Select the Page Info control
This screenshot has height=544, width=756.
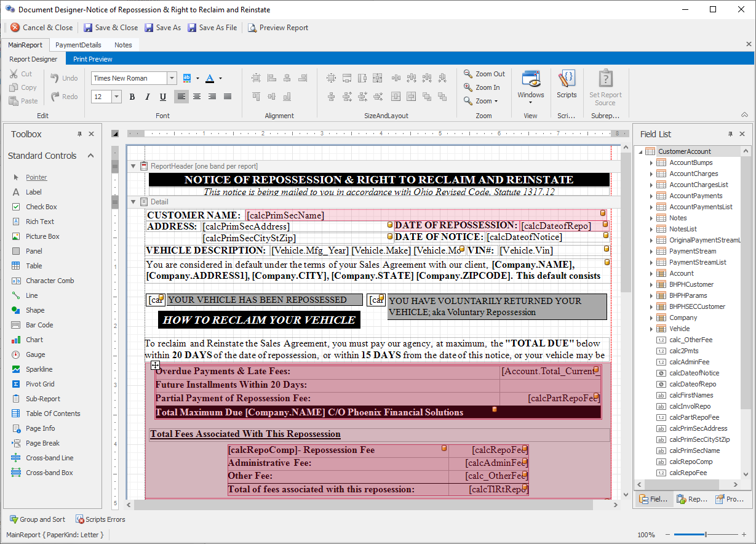[x=41, y=428]
